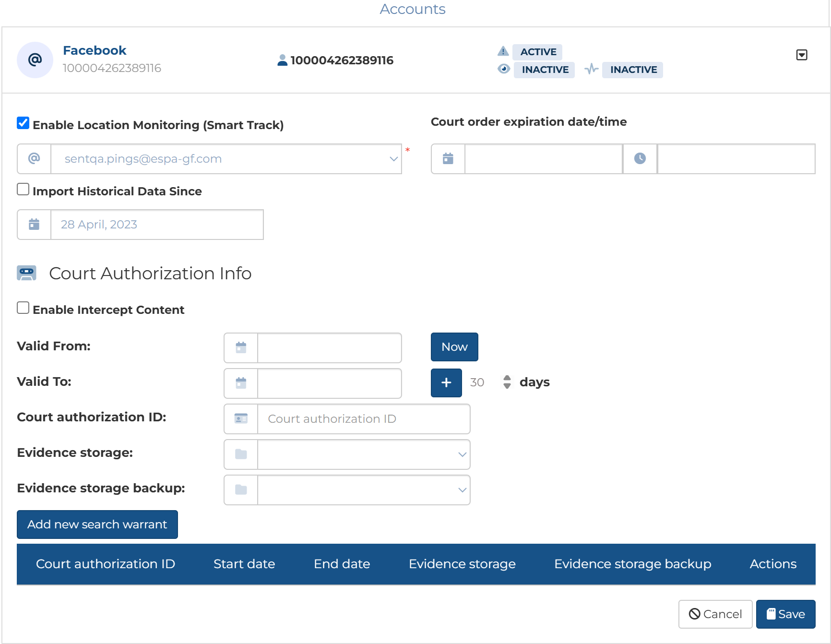
Task: Collapse the Facebook account panel arrow
Action: coord(801,55)
